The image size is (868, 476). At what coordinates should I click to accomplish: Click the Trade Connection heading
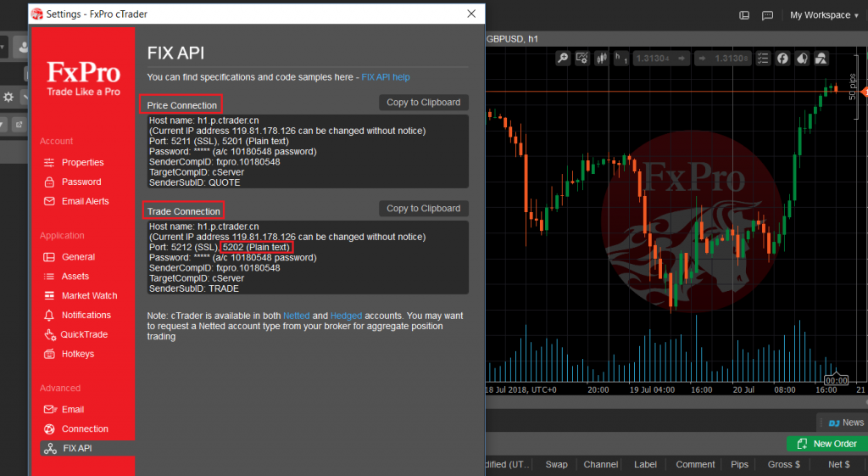[x=183, y=211]
